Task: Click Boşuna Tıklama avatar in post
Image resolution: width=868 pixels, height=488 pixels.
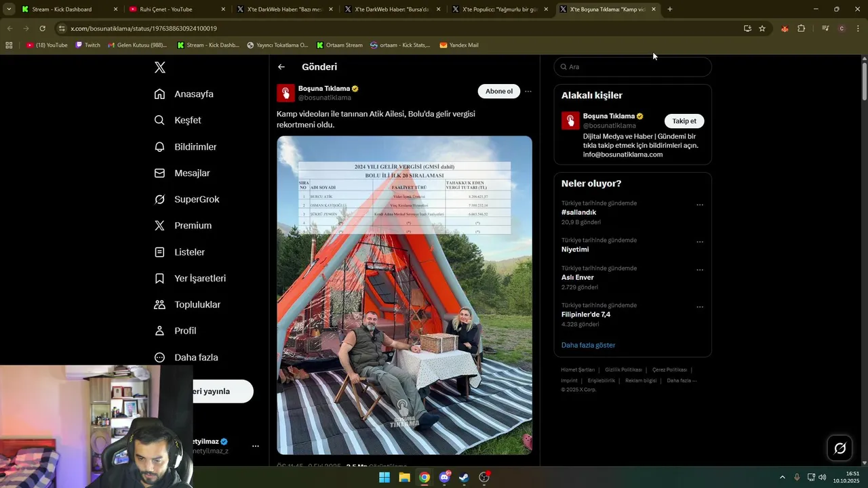Action: point(285,93)
